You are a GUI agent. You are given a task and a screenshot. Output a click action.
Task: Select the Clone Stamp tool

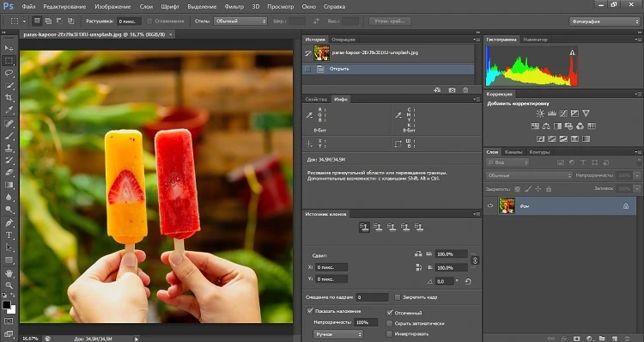point(9,148)
